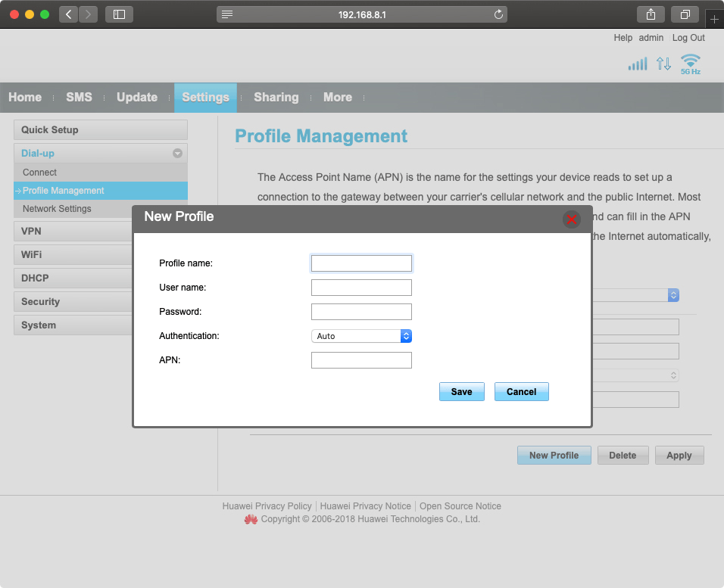Viewport: 724px width, 588px height.
Task: Focus the APN text field
Action: point(361,360)
